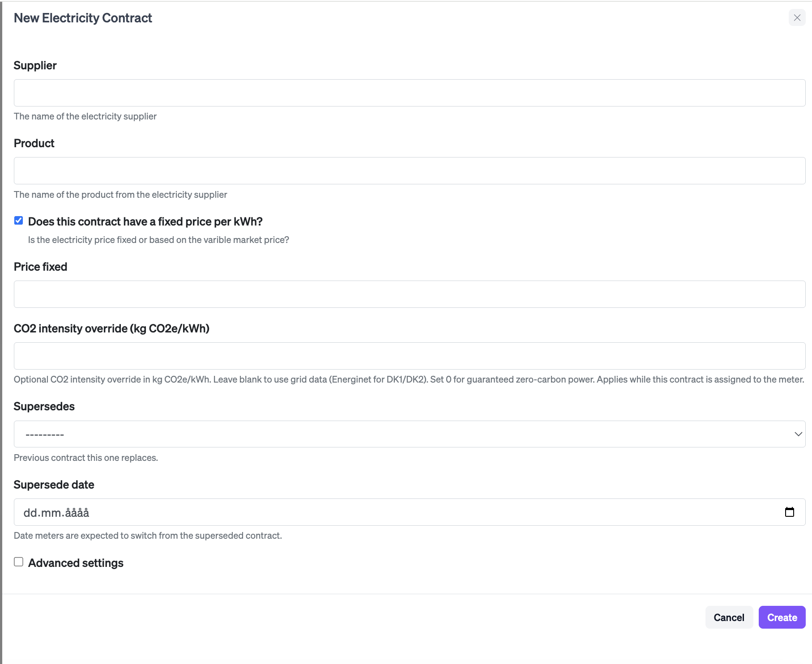The height and width of the screenshot is (664, 812).
Task: Click the Supersedes field label
Action: [x=44, y=406]
